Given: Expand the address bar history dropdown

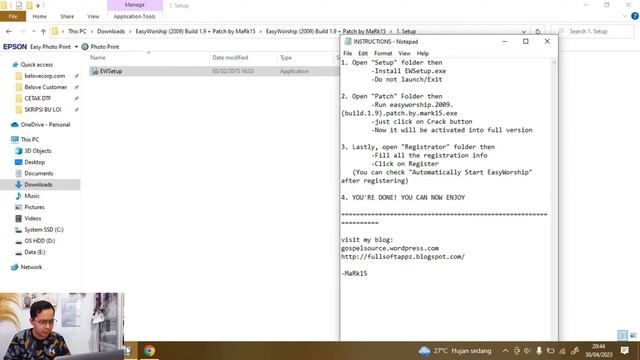Looking at the screenshot, I should [x=524, y=31].
